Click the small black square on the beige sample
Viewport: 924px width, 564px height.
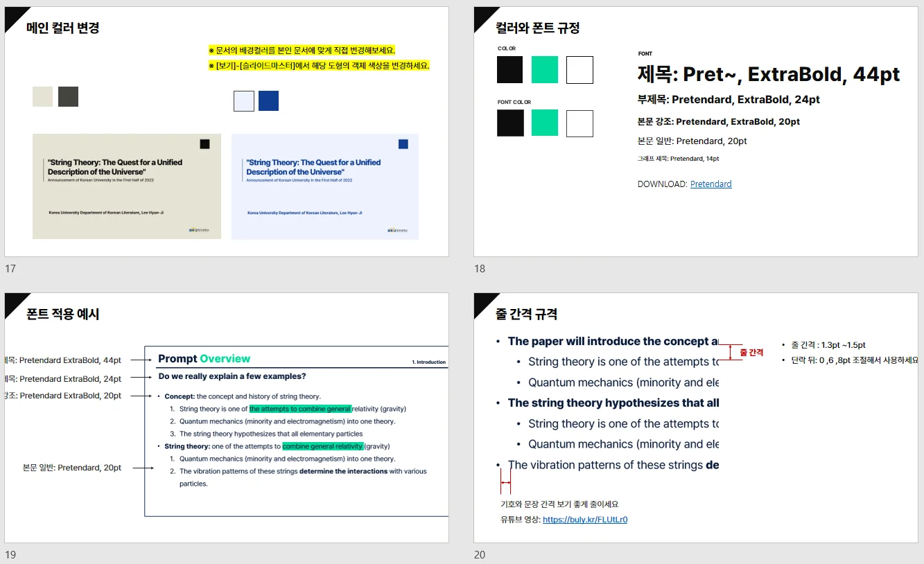204,144
